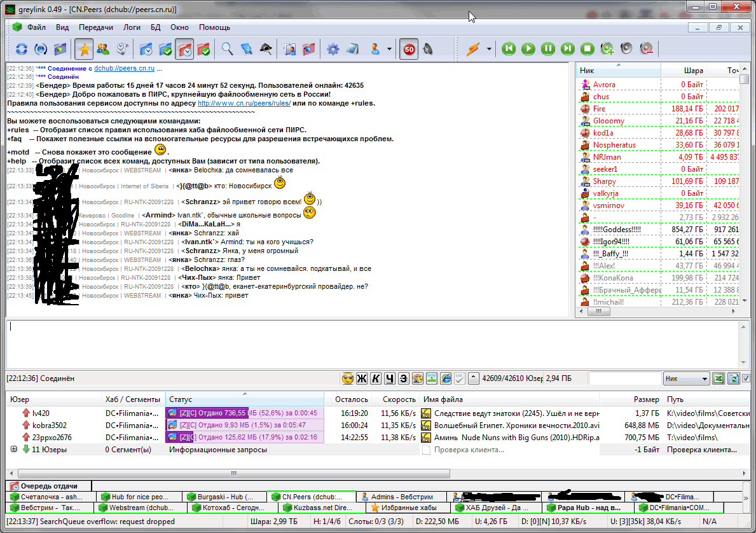The width and height of the screenshot is (756, 533).
Task: Toggle bold (Ж) text formatting
Action: pos(362,378)
